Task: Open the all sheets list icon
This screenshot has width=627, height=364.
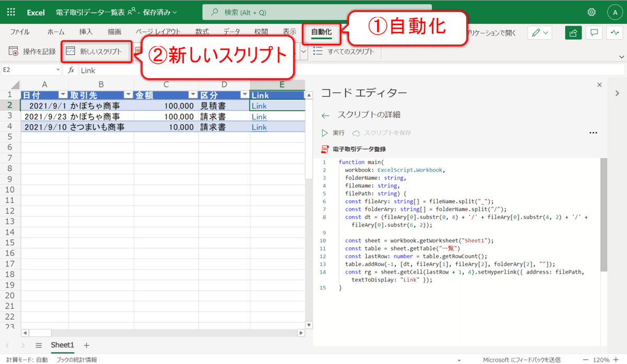Action: click(x=39, y=345)
